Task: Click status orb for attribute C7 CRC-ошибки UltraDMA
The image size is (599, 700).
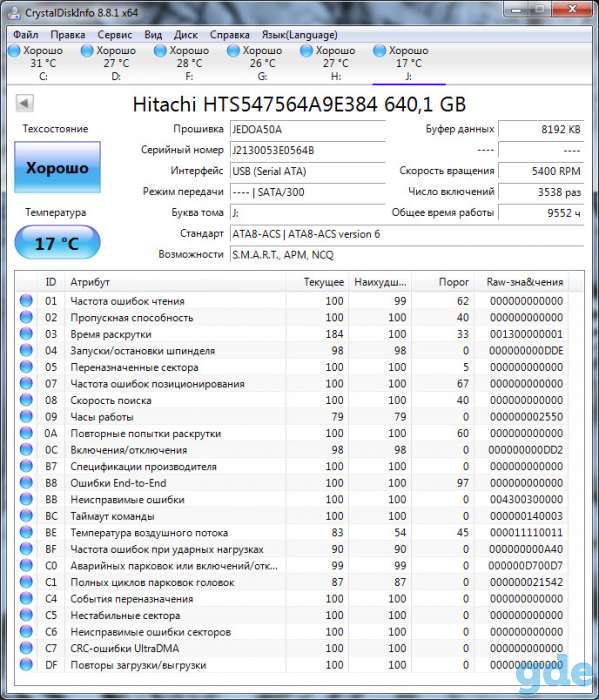Action: pyautogui.click(x=26, y=648)
